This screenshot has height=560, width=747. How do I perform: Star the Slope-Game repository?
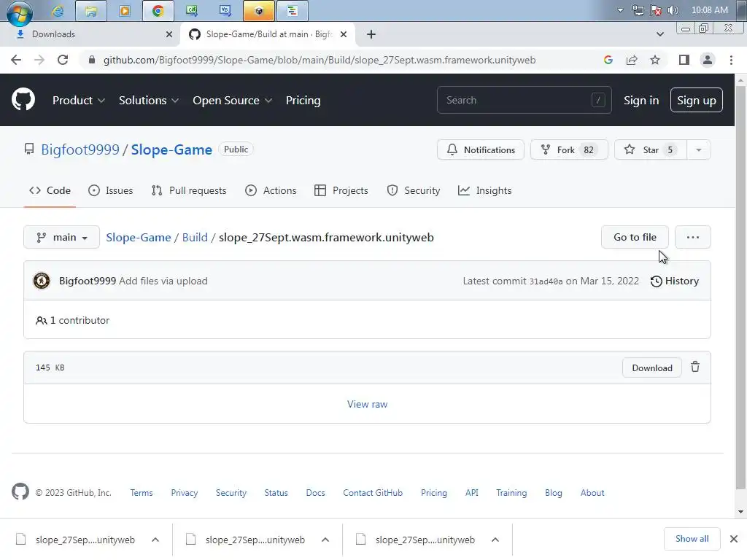(650, 150)
